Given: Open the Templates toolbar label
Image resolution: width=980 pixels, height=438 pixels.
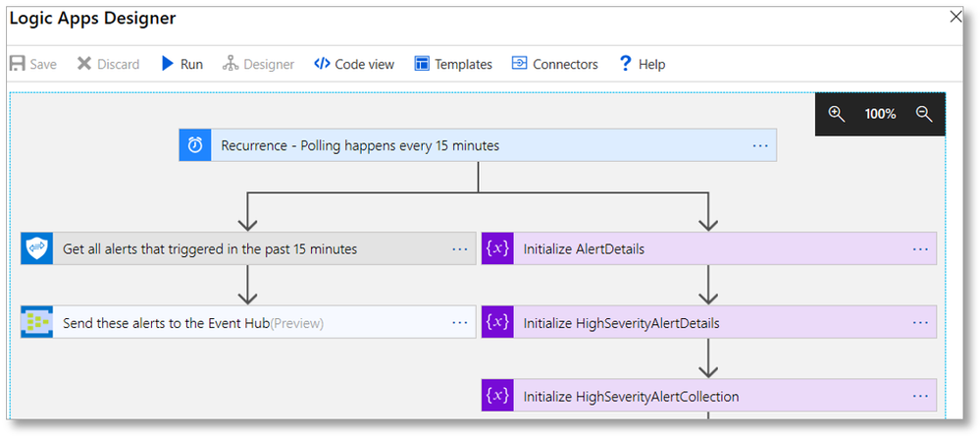Looking at the screenshot, I should point(464,65).
